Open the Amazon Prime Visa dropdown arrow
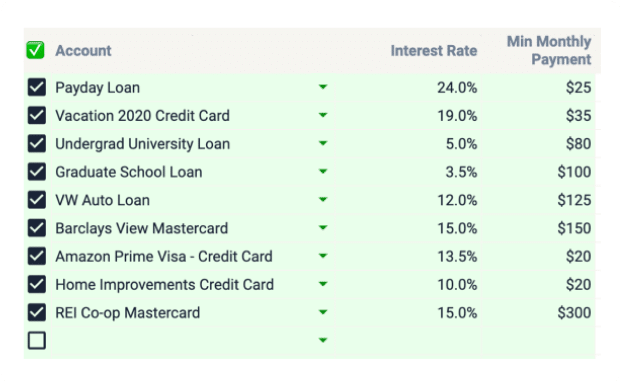Image resolution: width=621 pixels, height=383 pixels. point(323,255)
